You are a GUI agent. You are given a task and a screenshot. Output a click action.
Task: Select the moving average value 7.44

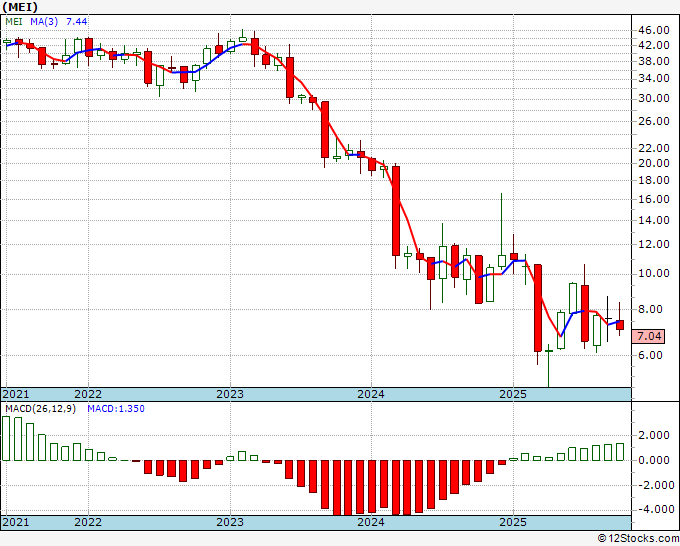coord(76,22)
